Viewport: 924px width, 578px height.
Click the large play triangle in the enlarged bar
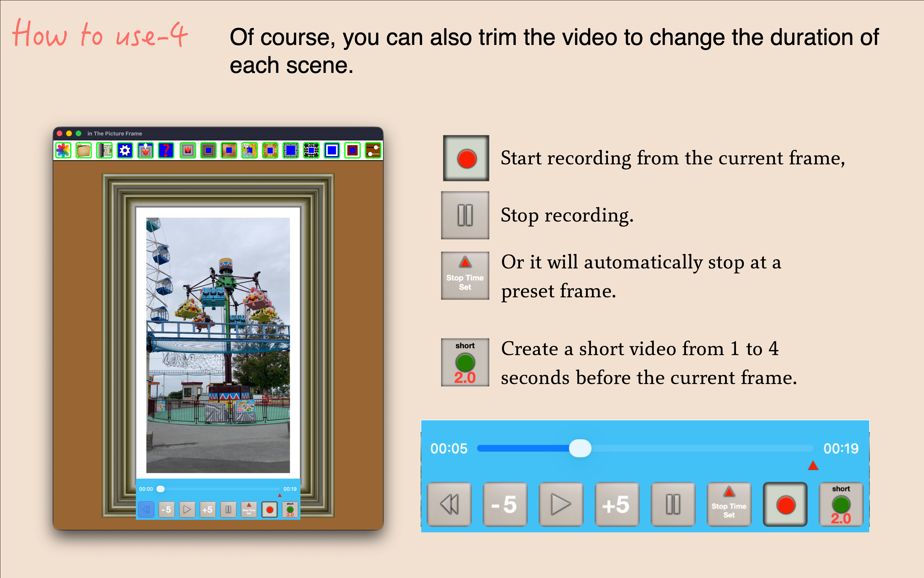(561, 504)
